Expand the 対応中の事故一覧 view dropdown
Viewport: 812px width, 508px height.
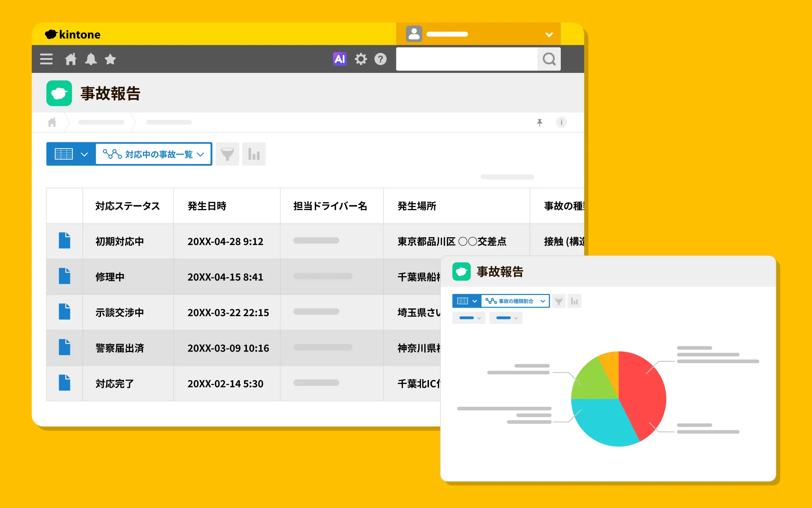(x=154, y=154)
